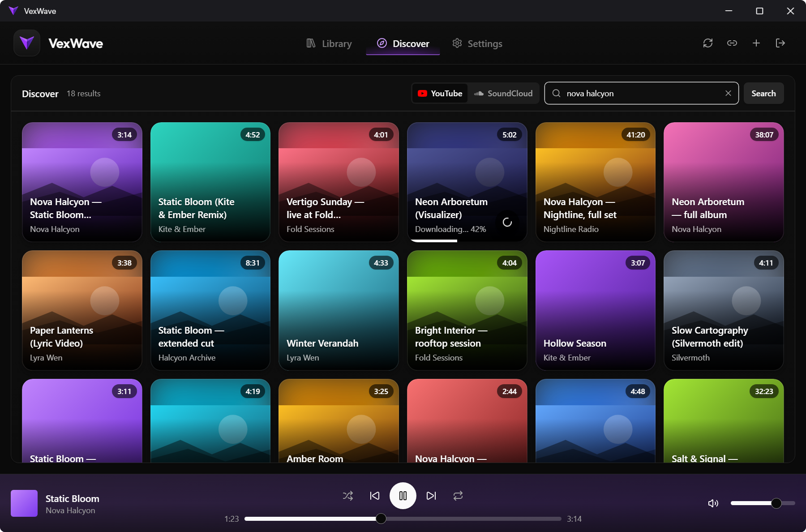This screenshot has width=806, height=532.
Task: Open Paper Lanterns Lyric Video card
Action: [x=82, y=310]
